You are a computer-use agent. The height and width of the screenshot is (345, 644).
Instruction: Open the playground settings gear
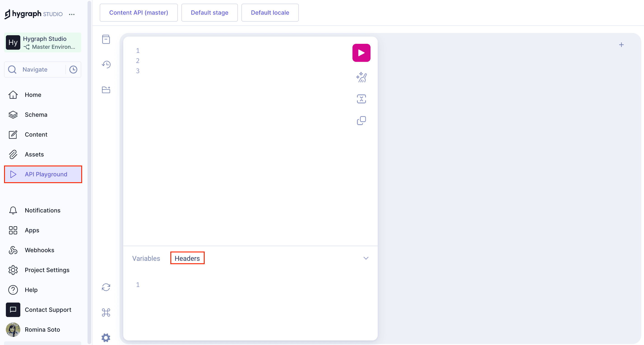106,338
